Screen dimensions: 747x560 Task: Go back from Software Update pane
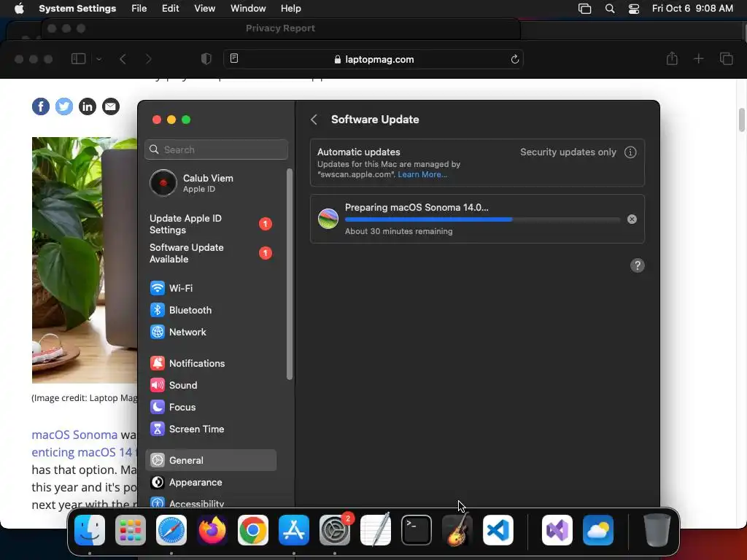(314, 120)
